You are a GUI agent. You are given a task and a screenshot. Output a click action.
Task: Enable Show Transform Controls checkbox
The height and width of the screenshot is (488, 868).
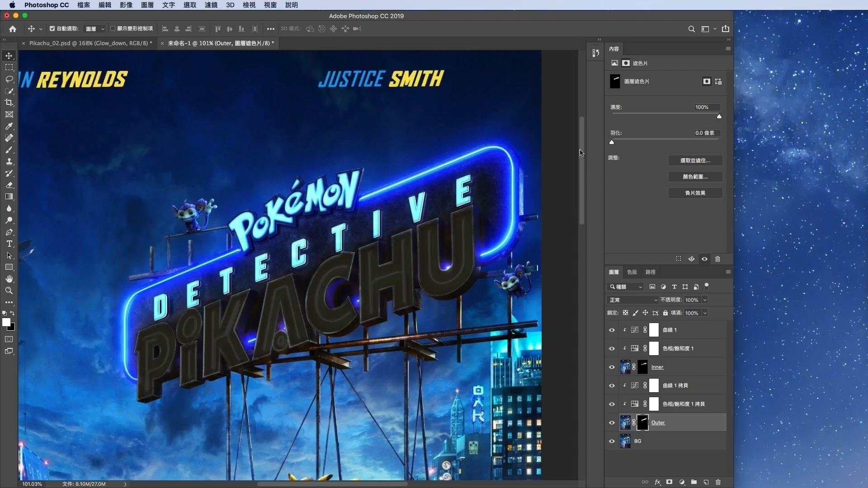113,28
